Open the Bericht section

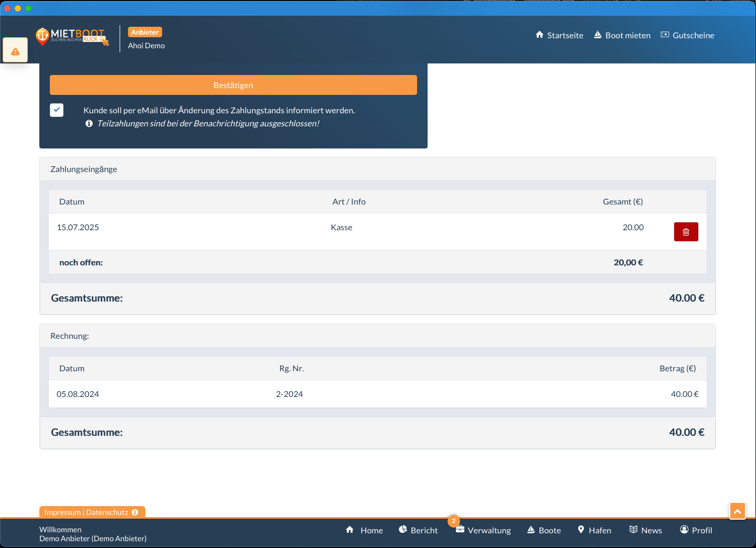(418, 530)
